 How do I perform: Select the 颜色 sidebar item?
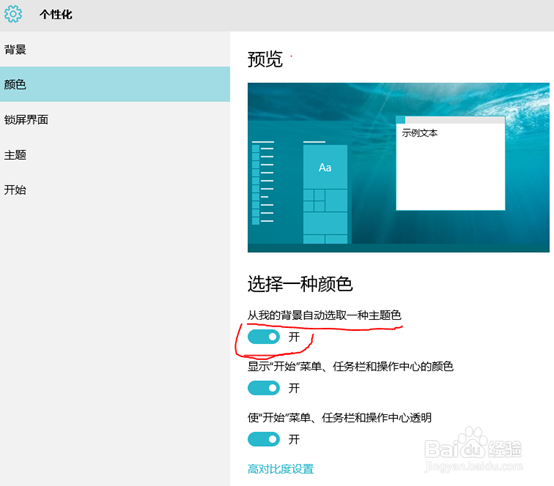click(x=115, y=84)
